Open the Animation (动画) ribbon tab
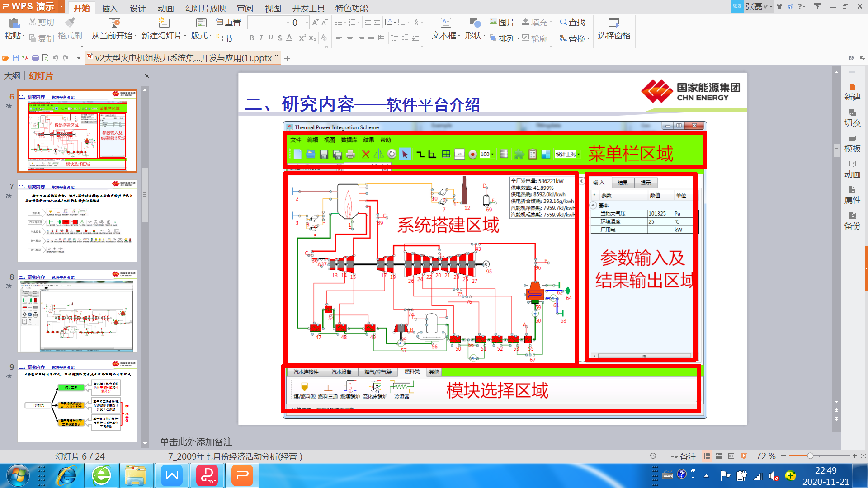Viewport: 868px width, 488px height. [x=165, y=8]
